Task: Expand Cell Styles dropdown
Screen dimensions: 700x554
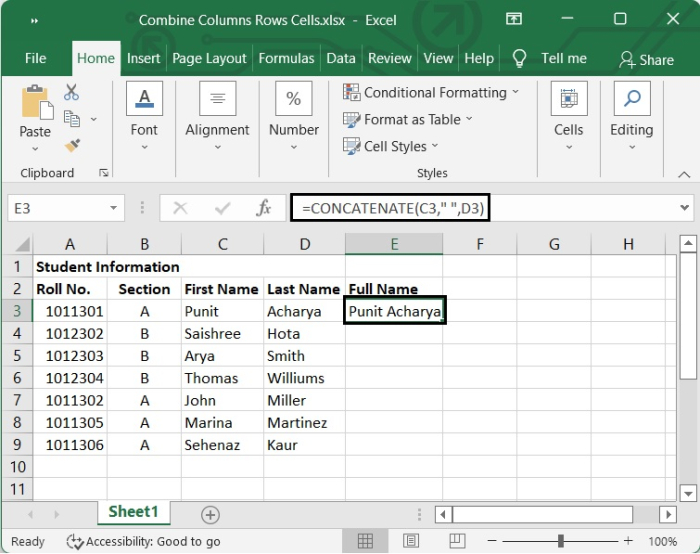Action: point(435,146)
